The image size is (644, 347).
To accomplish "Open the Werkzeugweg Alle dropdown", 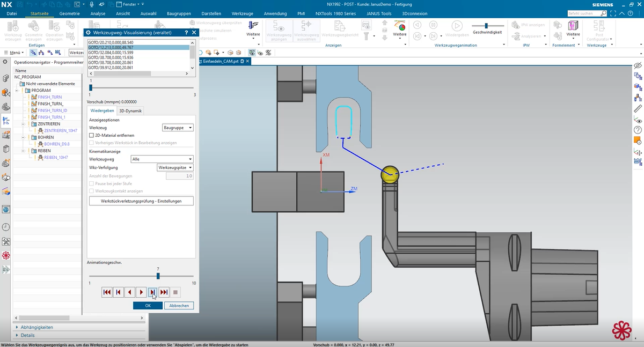I will coord(162,159).
